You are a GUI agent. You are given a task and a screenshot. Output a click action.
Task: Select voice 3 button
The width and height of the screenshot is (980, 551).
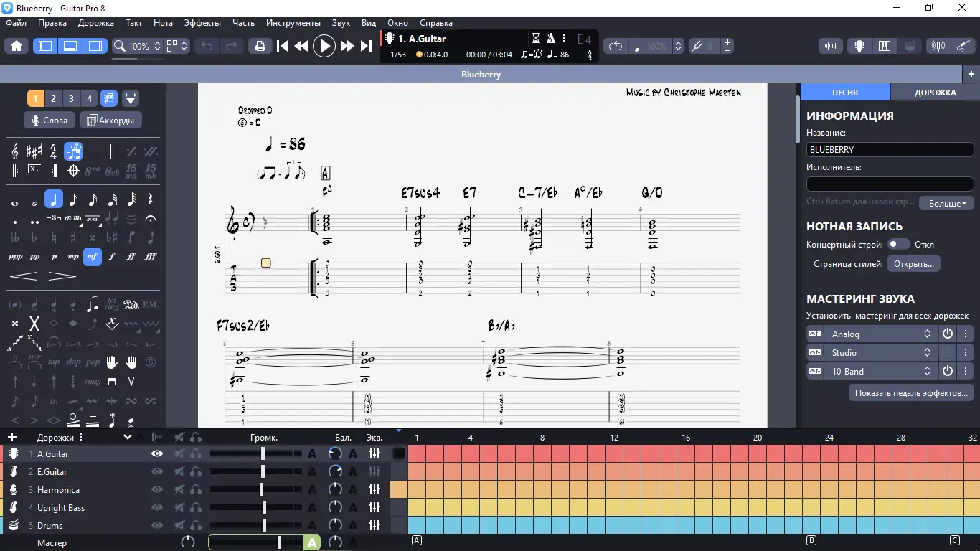71,98
